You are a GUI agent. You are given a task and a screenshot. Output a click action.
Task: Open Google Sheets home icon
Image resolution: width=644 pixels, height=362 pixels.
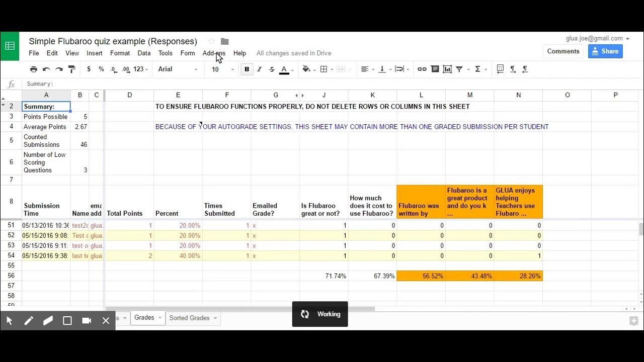tap(10, 46)
